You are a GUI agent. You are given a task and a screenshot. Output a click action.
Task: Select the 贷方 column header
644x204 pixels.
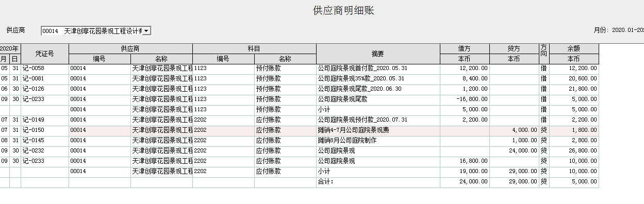click(x=514, y=49)
